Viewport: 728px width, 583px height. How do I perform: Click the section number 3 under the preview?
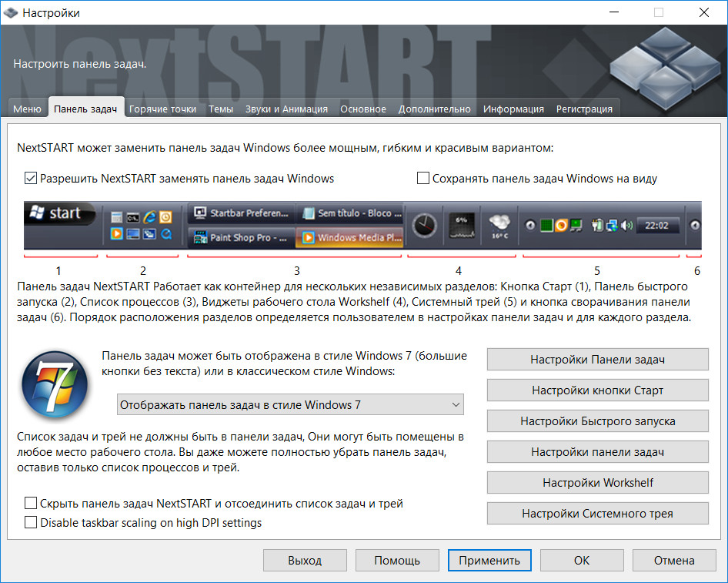click(x=297, y=271)
